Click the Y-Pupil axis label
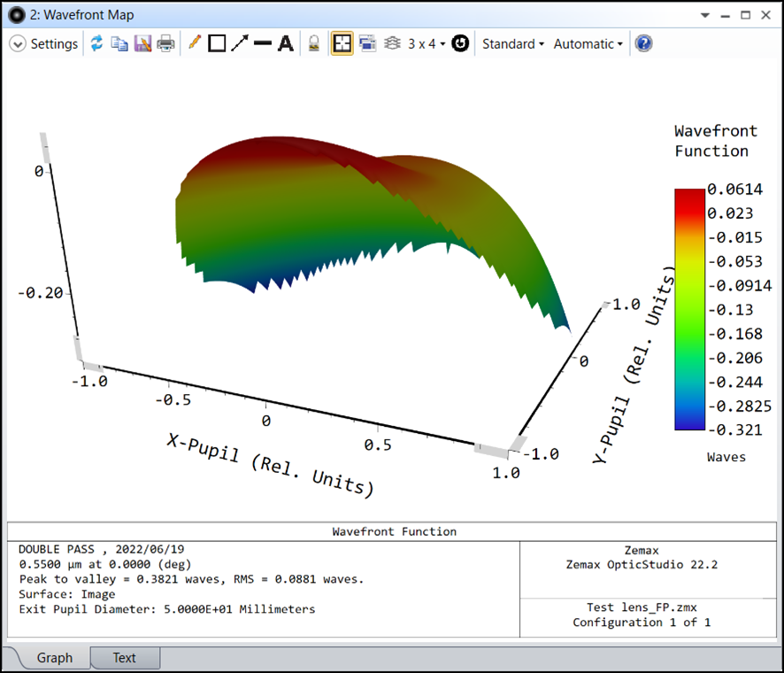The image size is (784, 673). coord(634,364)
